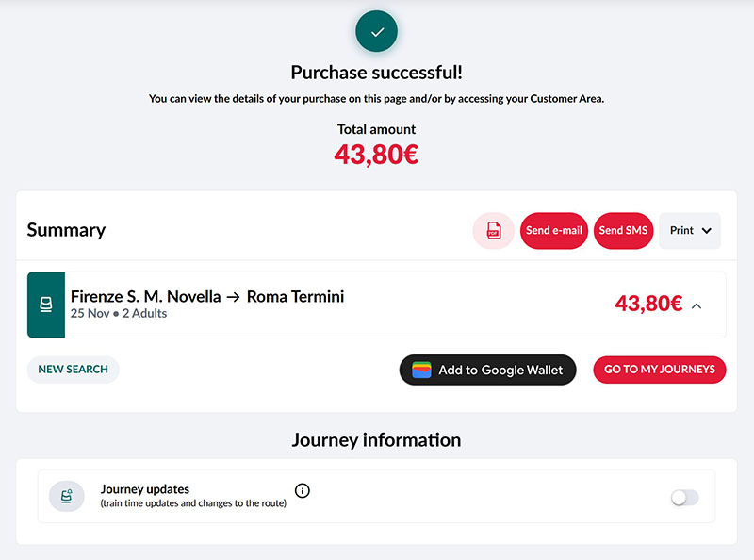Send the ticket via SMS

tap(623, 231)
